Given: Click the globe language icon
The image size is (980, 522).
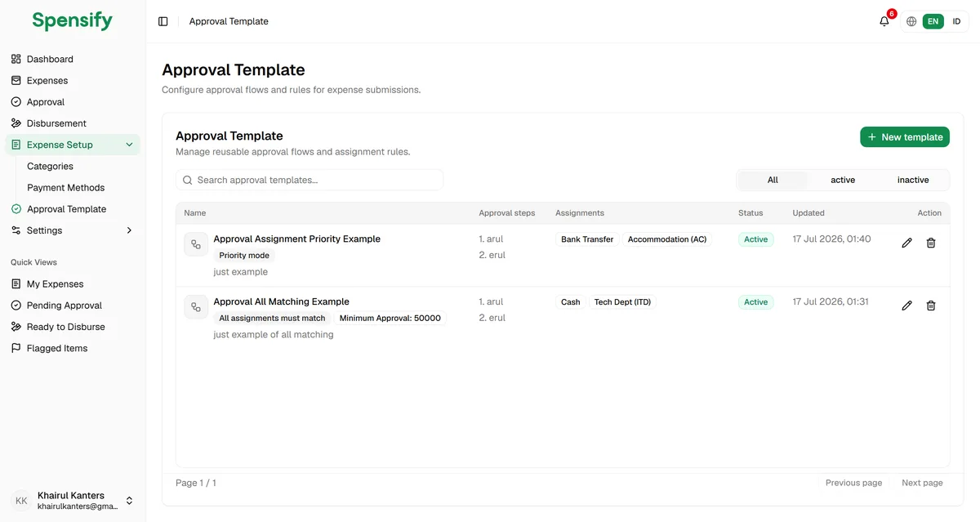Looking at the screenshot, I should tap(911, 21).
